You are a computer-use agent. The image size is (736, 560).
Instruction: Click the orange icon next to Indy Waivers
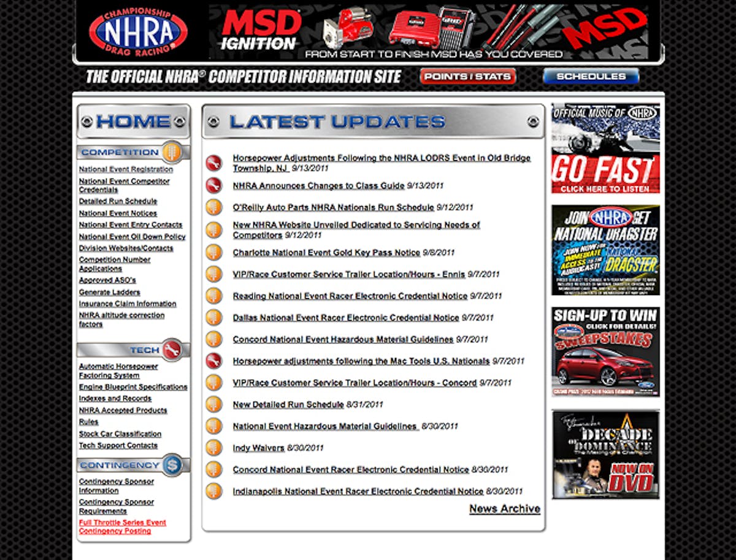(x=213, y=448)
